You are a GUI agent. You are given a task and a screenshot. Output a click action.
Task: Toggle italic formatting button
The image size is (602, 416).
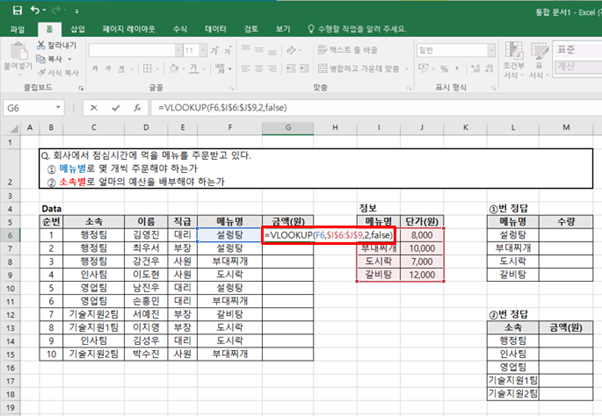[x=108, y=69]
